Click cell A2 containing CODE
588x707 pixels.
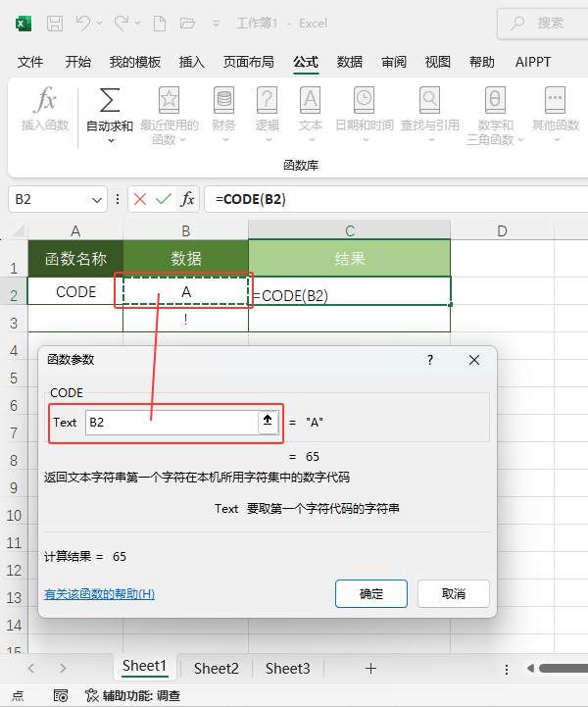(75, 292)
